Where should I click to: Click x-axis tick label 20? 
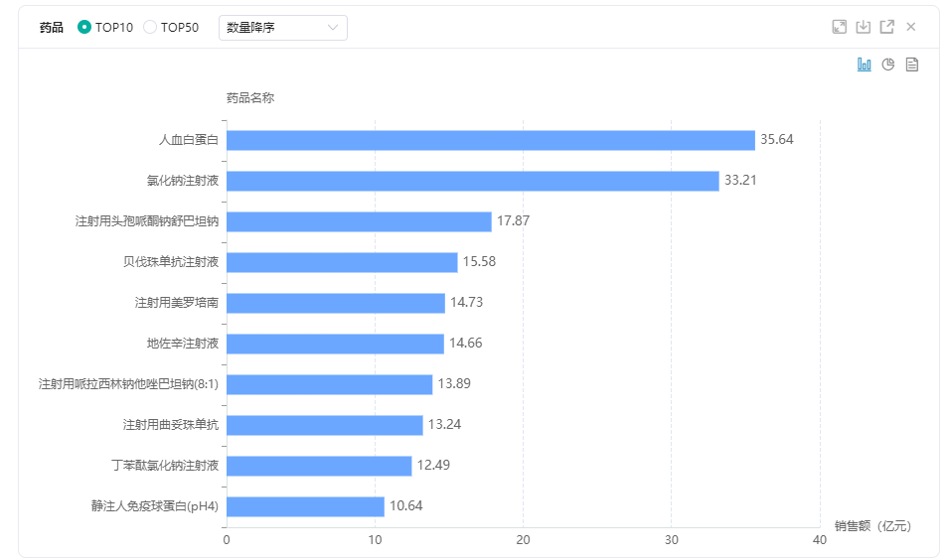523,540
